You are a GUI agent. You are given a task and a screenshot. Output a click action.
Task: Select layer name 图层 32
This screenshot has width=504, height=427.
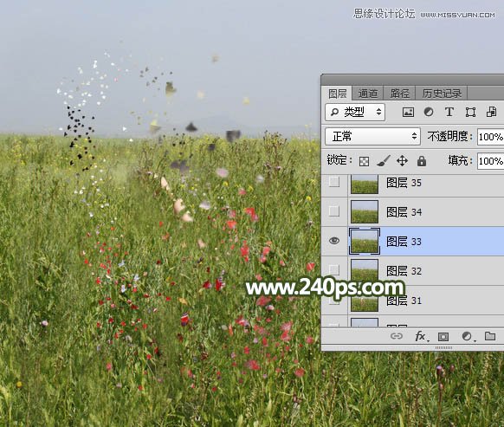coord(404,271)
